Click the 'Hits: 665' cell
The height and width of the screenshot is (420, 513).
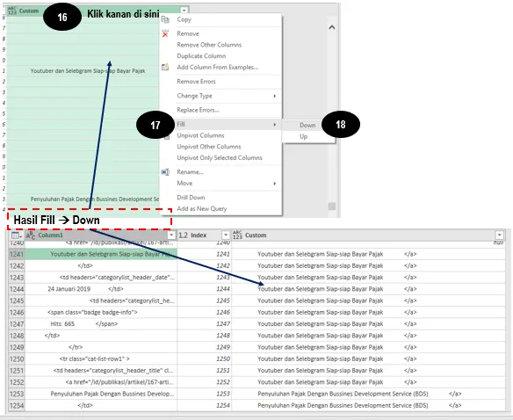click(101, 324)
